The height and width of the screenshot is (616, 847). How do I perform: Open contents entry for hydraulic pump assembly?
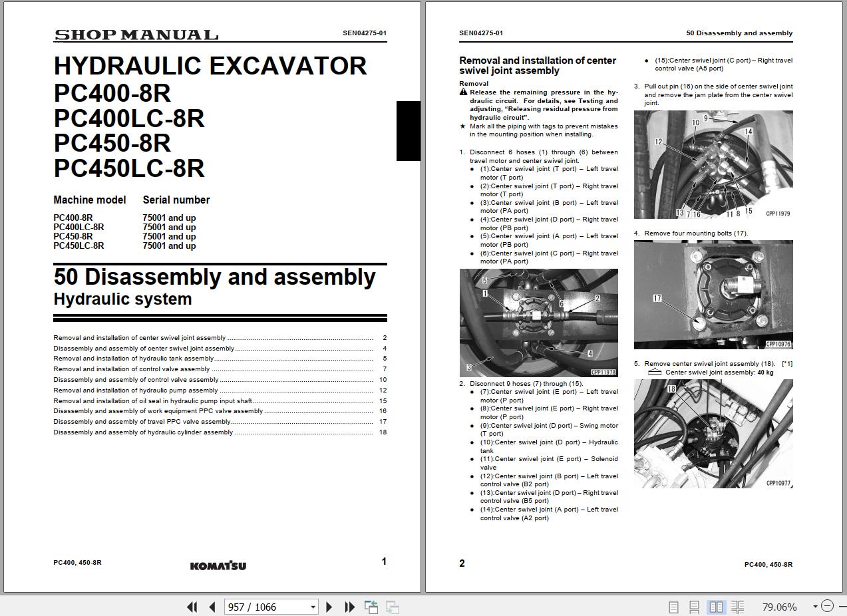tap(220, 390)
